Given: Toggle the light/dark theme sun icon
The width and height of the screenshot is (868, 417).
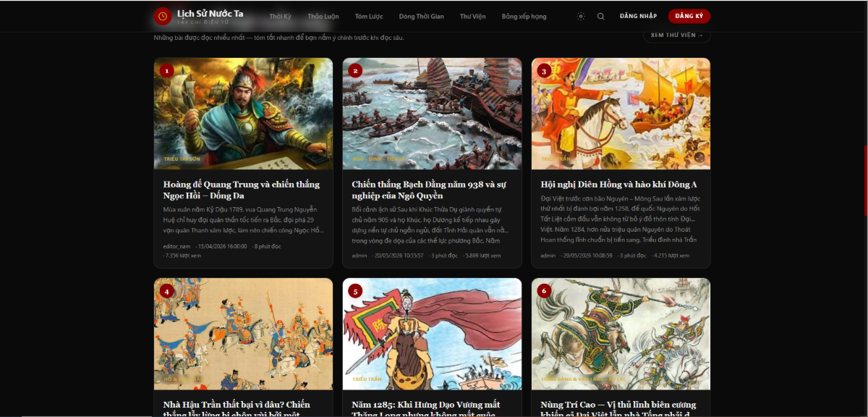Looking at the screenshot, I should pos(581,16).
